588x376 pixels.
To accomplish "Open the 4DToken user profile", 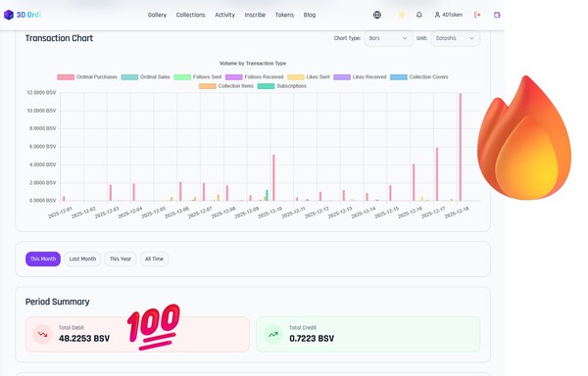I will pyautogui.click(x=449, y=15).
